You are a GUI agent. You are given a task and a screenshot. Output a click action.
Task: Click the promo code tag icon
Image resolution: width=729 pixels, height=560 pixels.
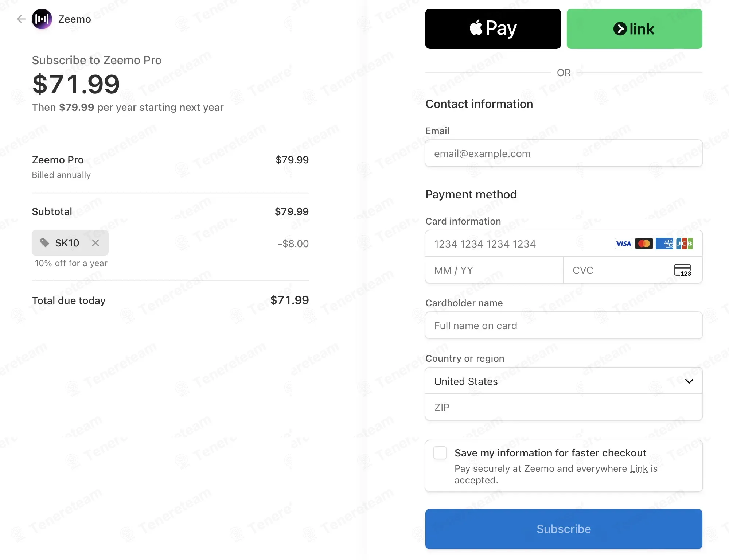pyautogui.click(x=44, y=243)
